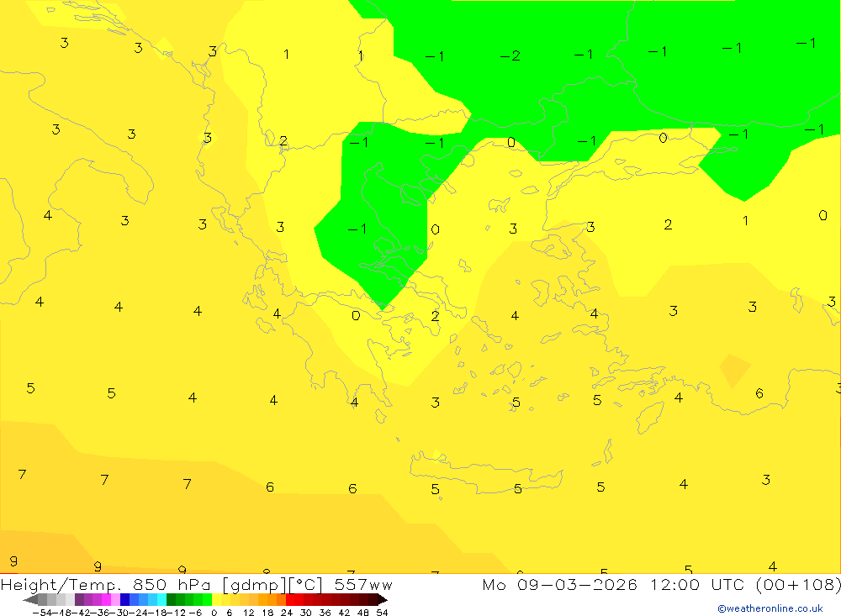
Task: Select bright red swatch at legend 24
Action: (290, 600)
